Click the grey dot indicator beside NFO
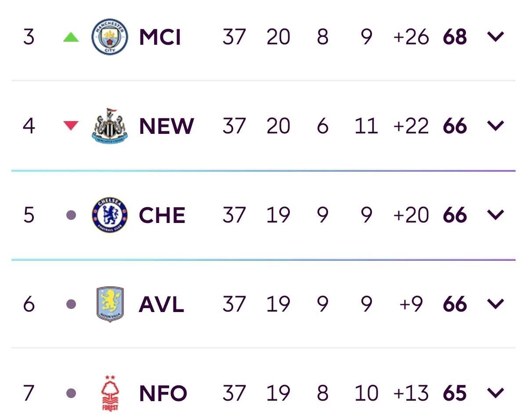The width and height of the screenshot is (527, 420). click(71, 393)
